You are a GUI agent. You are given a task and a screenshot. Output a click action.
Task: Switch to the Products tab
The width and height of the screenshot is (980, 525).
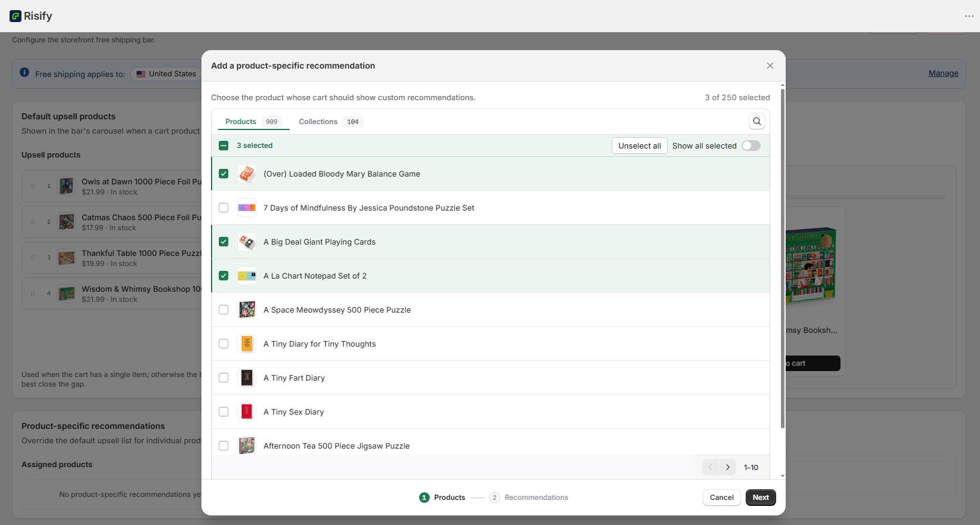(x=253, y=121)
